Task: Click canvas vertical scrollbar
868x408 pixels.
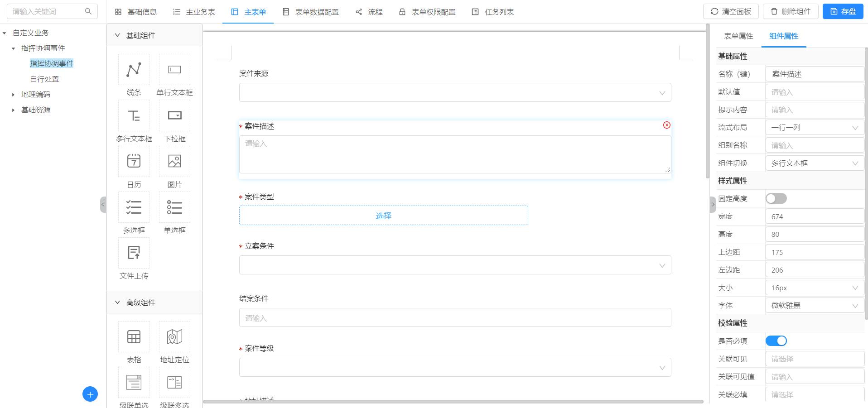Action: [707, 101]
